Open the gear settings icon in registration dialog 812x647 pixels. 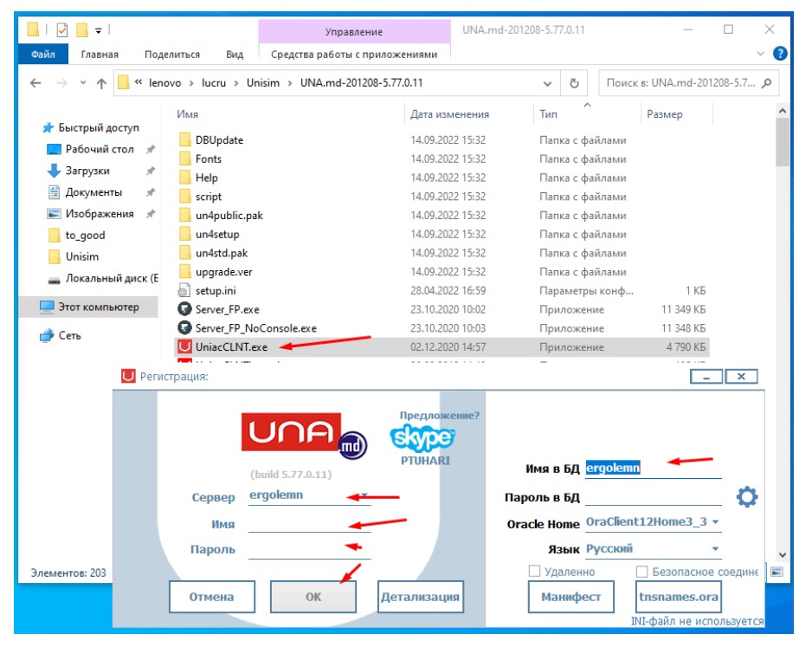[747, 497]
